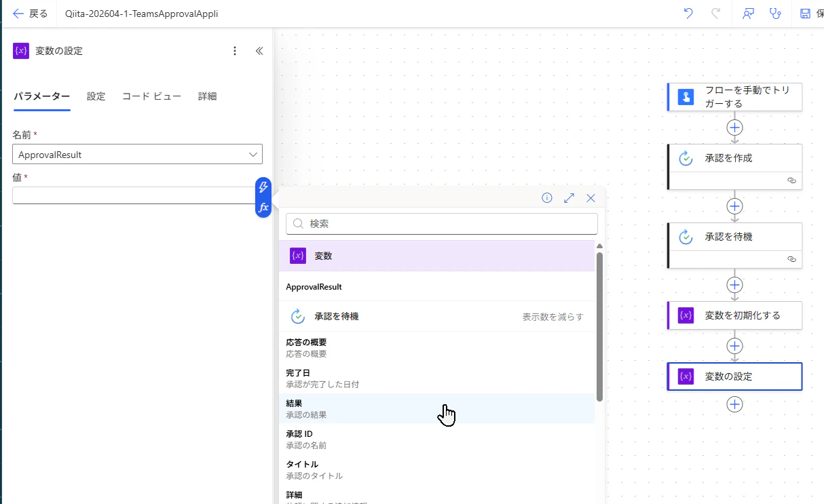Add step below 変数の設定 card

(734, 404)
